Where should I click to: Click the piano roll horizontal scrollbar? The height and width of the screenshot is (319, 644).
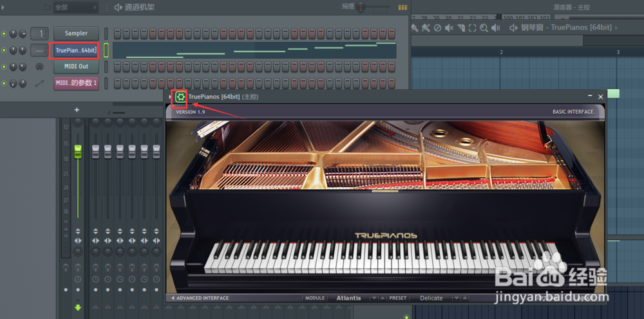click(497, 41)
